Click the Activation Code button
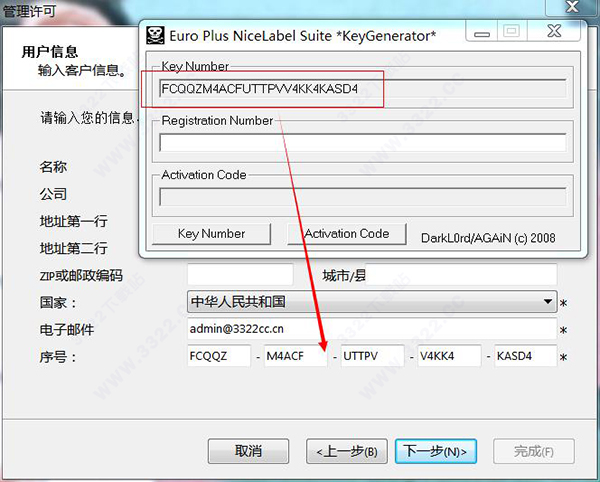This screenshot has height=482, width=600. tap(347, 234)
